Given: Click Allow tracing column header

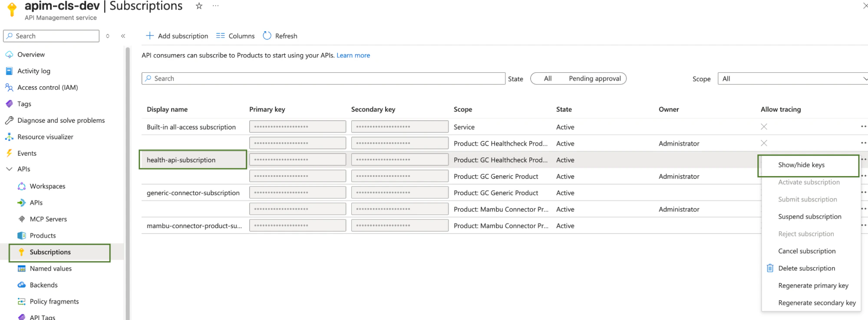Looking at the screenshot, I should [781, 110].
